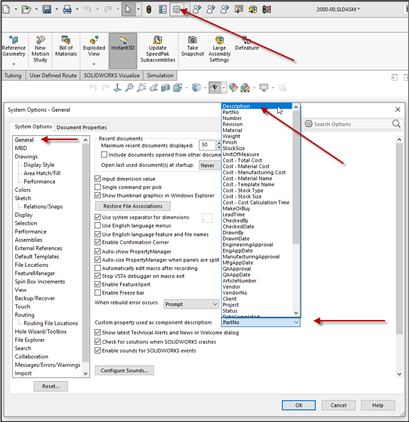
Task: Click the Print icon in the toolbar
Action: 67,10
